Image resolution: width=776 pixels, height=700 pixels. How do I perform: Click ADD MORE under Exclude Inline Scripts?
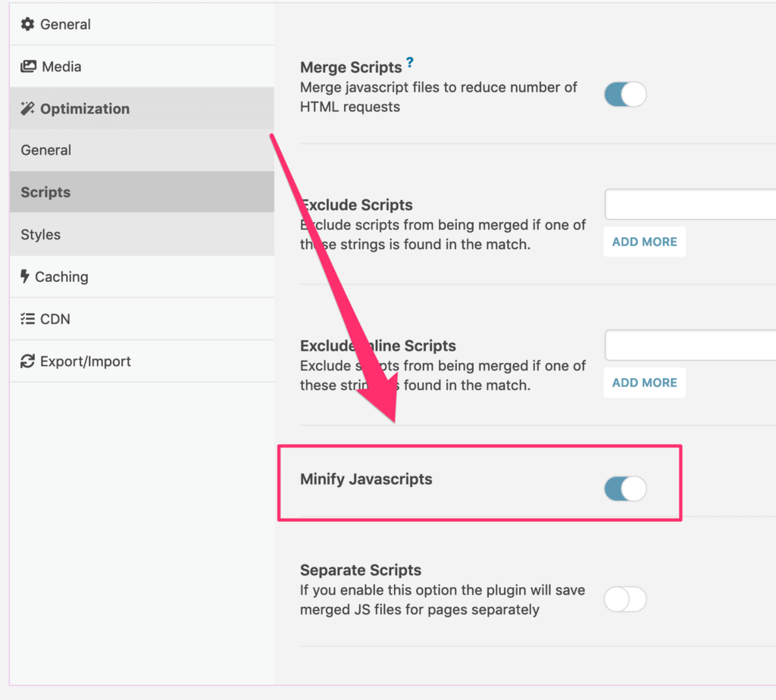[644, 382]
